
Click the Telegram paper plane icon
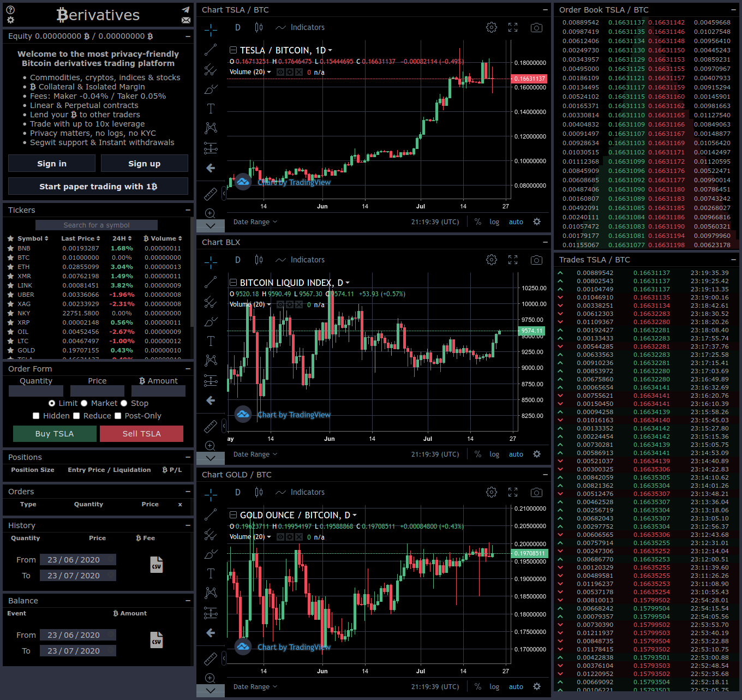click(x=186, y=10)
